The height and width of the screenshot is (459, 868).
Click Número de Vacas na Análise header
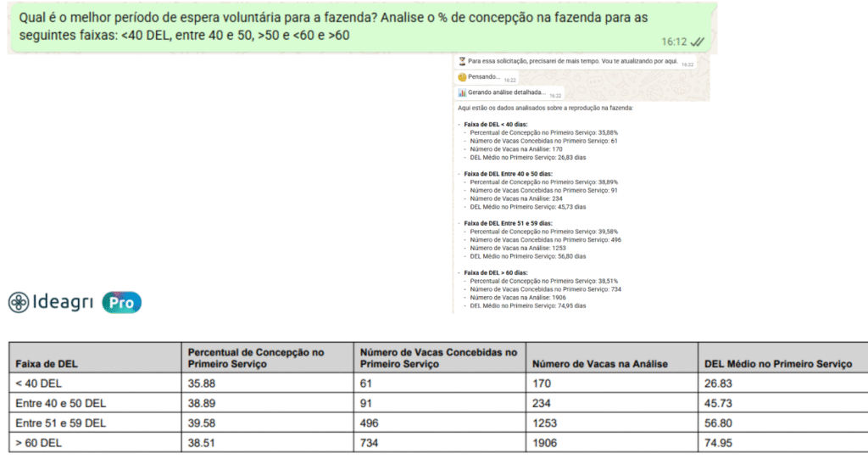coord(600,364)
